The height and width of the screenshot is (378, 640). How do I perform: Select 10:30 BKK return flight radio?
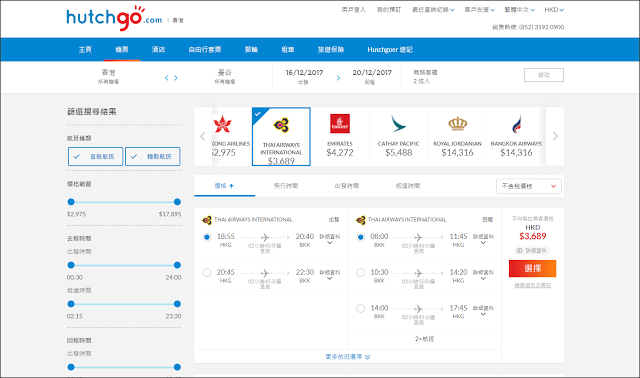(x=360, y=272)
